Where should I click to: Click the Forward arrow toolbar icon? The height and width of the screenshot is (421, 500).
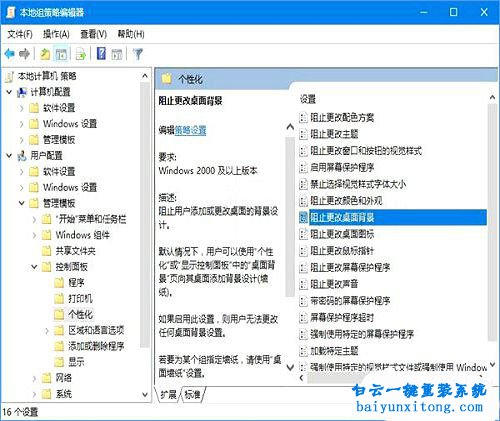(24, 54)
